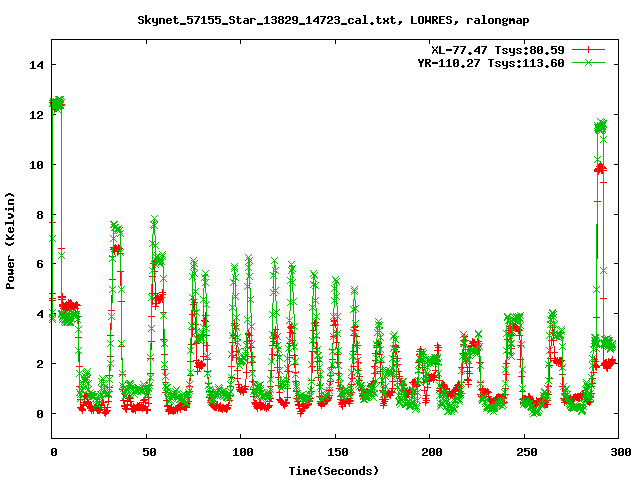This screenshot has width=640, height=480.
Task: Click the Power (Kelvin) y-axis label
Action: point(10,241)
